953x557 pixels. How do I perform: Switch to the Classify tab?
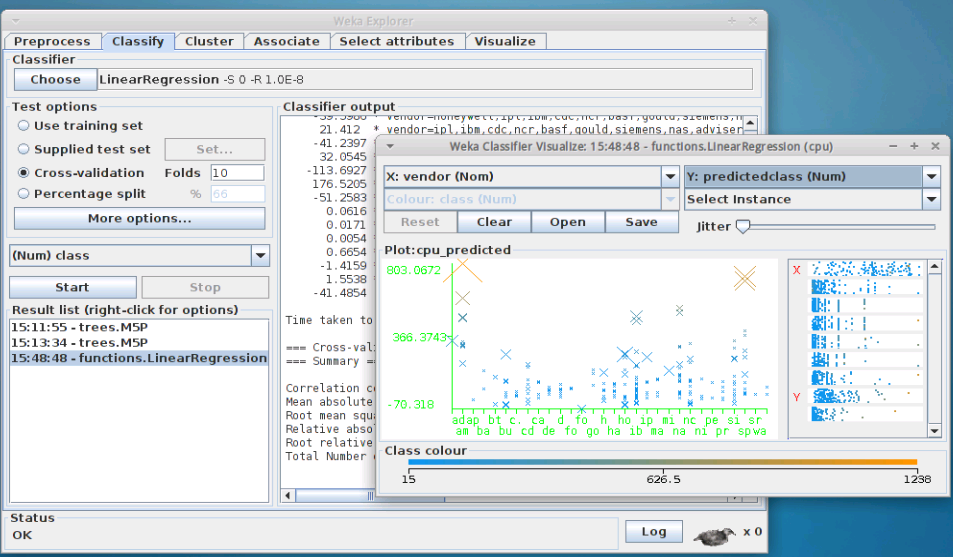[x=138, y=41]
